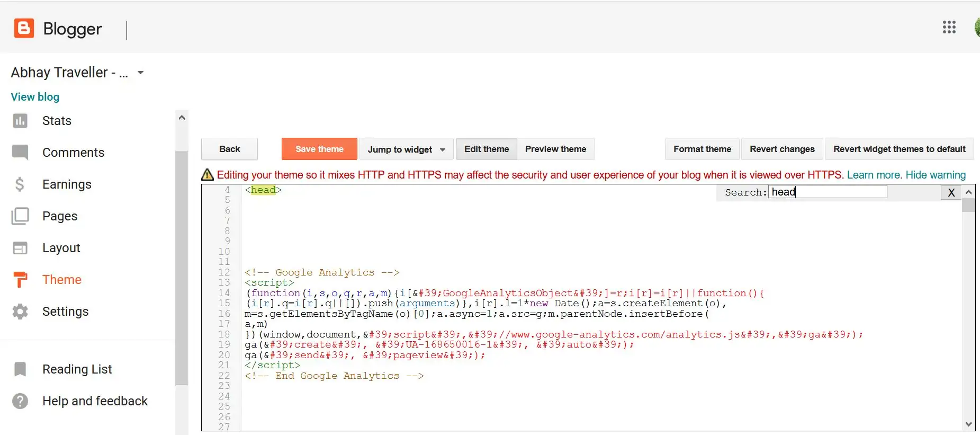Click the Layout icon in sidebar
This screenshot has width=980, height=435.
click(20, 248)
